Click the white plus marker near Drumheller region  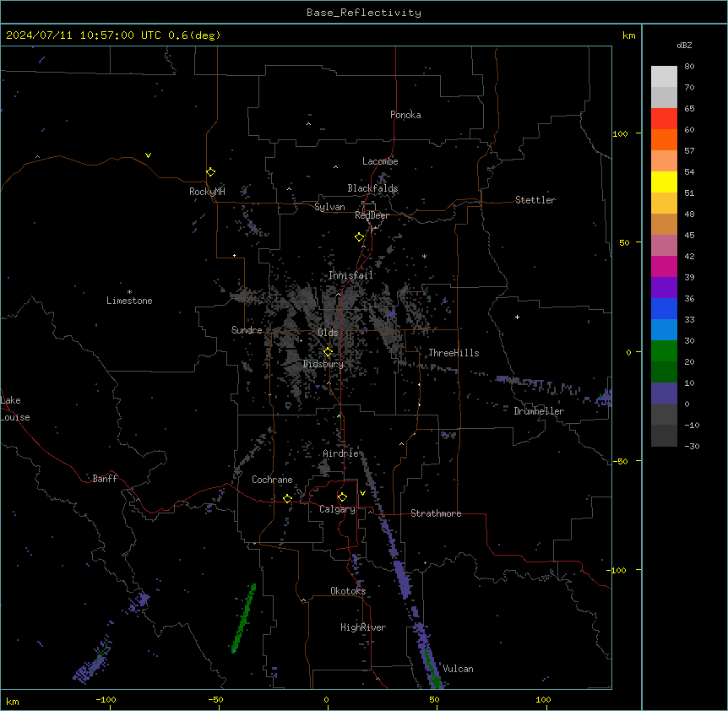tap(517, 317)
